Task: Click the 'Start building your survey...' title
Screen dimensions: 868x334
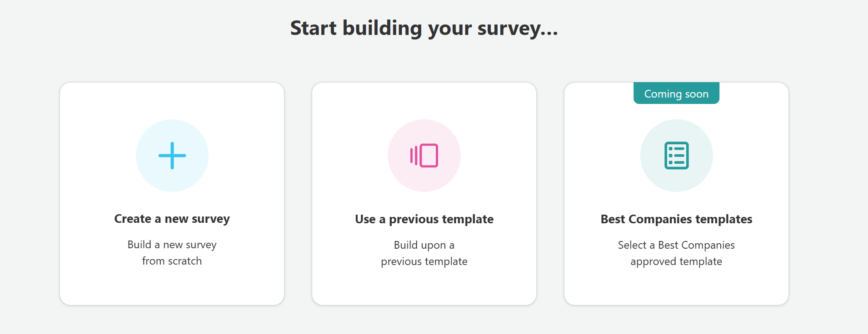Action: coord(424,28)
